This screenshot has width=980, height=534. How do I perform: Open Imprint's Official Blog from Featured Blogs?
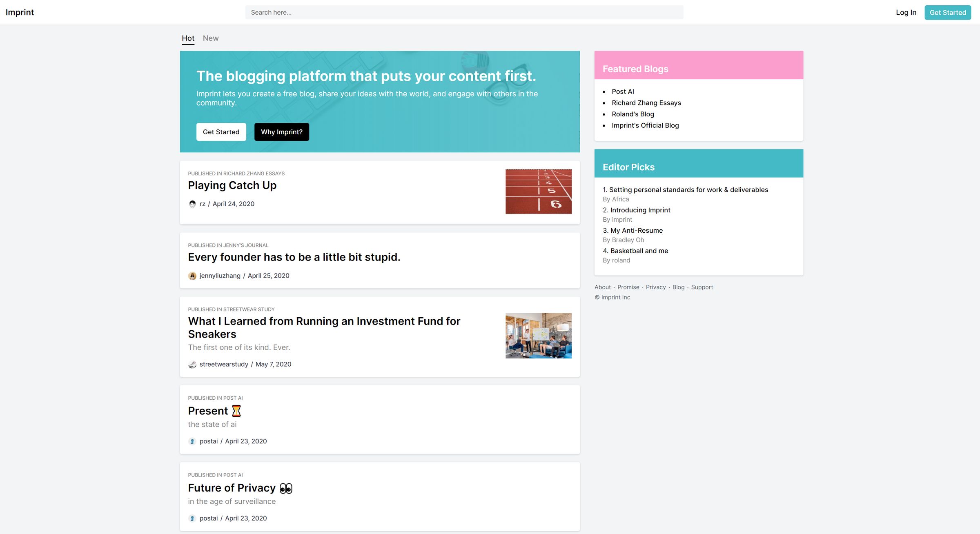[645, 125]
